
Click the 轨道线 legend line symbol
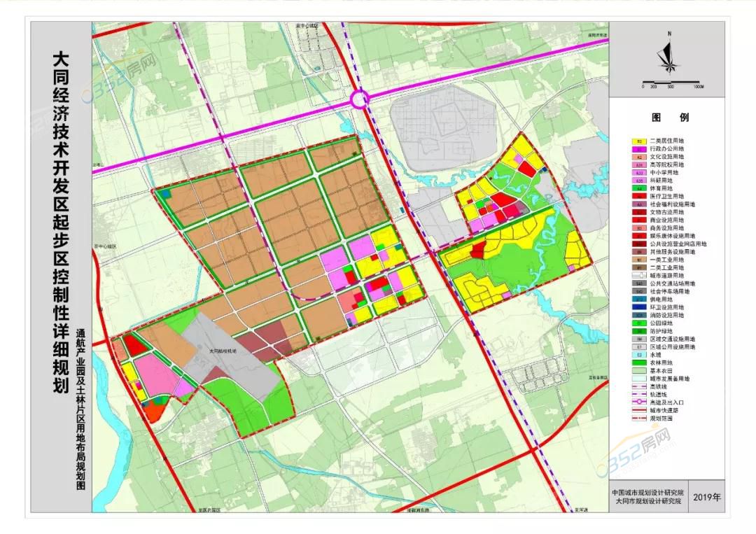tap(638, 393)
